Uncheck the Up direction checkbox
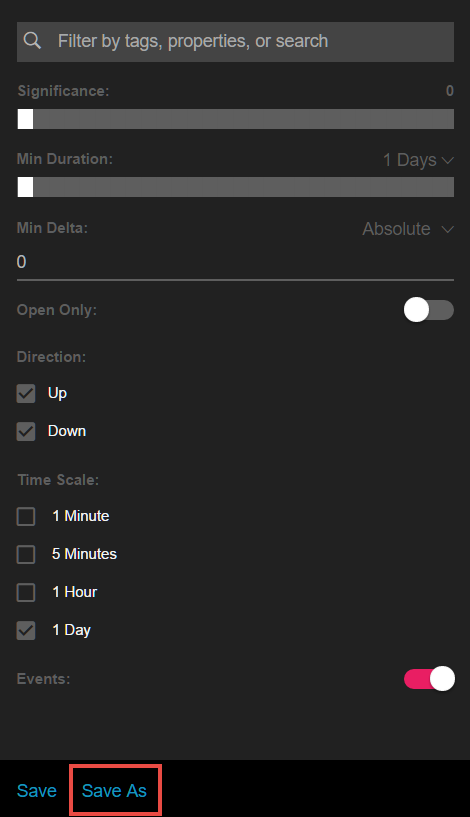 pos(26,393)
